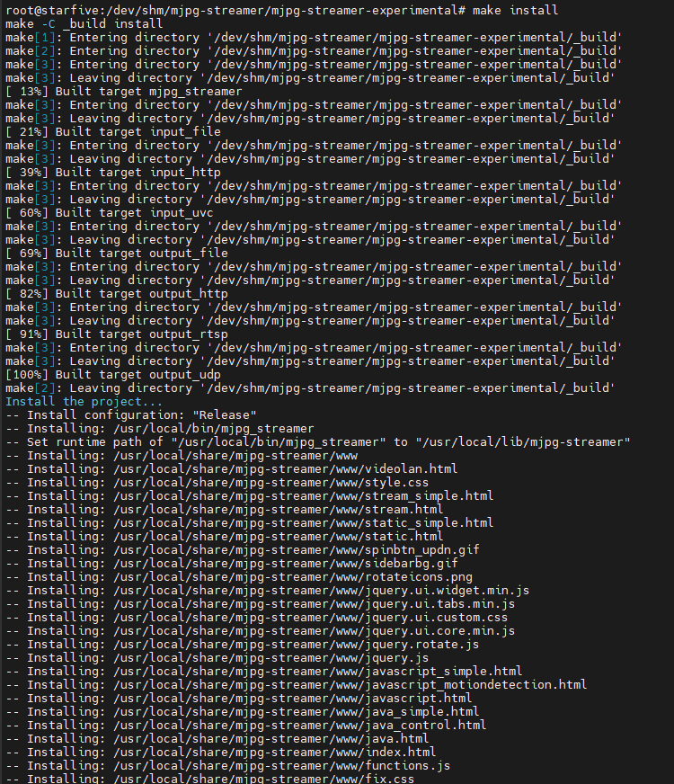
Task: Click the '[ 91%] Built target output_rtsp' line
Action: coord(117,334)
